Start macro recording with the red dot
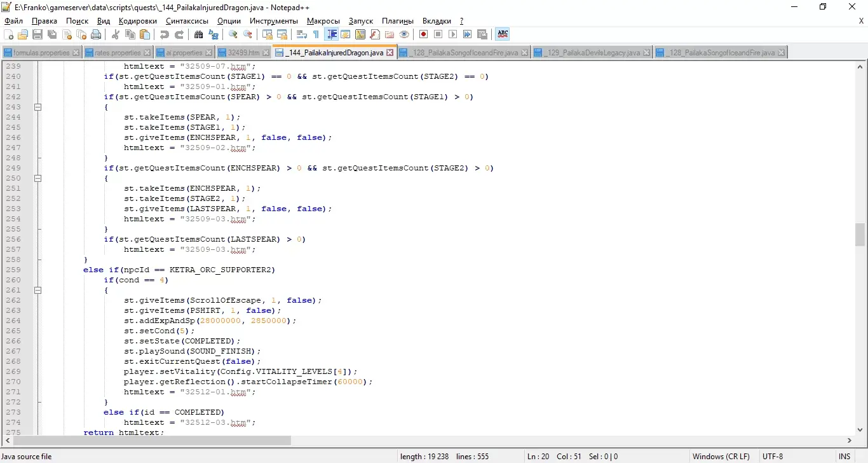Image resolution: width=868 pixels, height=463 pixels. (x=424, y=34)
